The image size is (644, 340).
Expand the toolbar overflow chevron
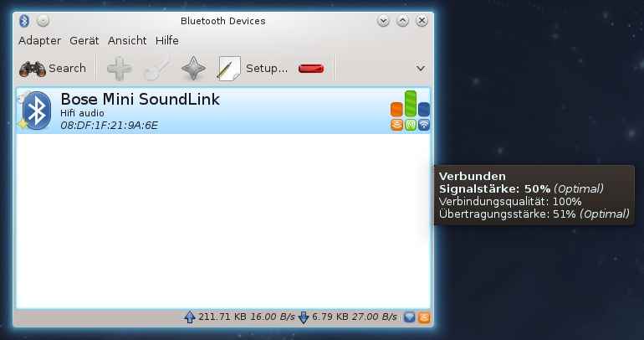[x=421, y=68]
